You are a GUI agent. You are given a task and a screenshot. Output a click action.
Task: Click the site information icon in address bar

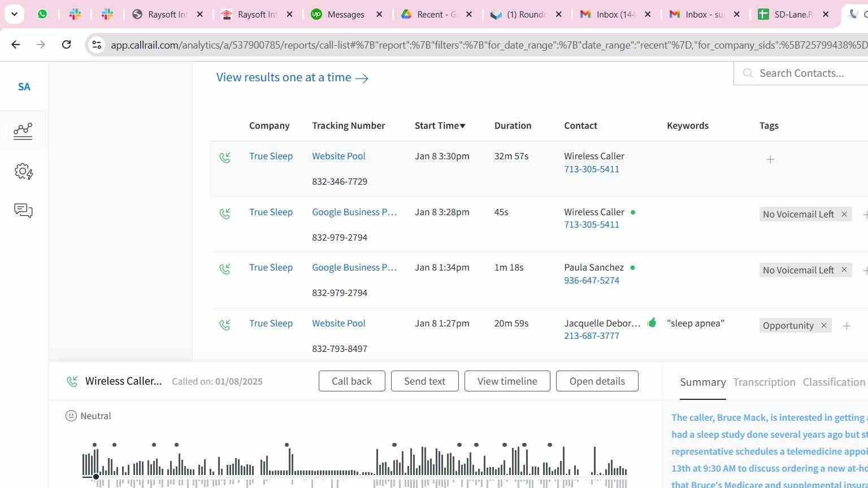[x=97, y=45]
